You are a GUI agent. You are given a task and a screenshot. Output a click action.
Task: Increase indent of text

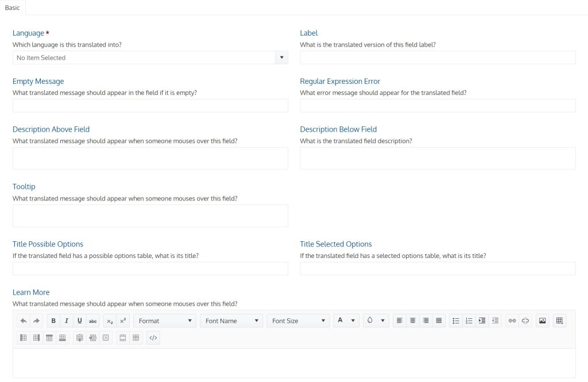point(482,321)
